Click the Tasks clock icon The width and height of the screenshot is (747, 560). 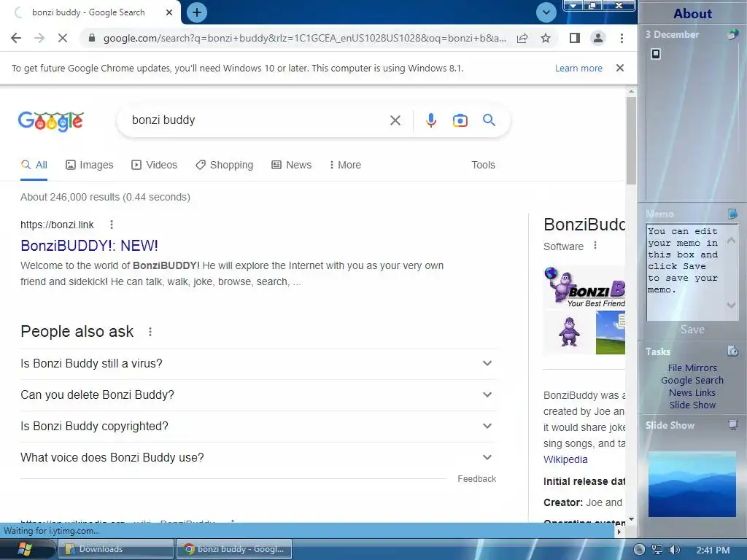(732, 351)
